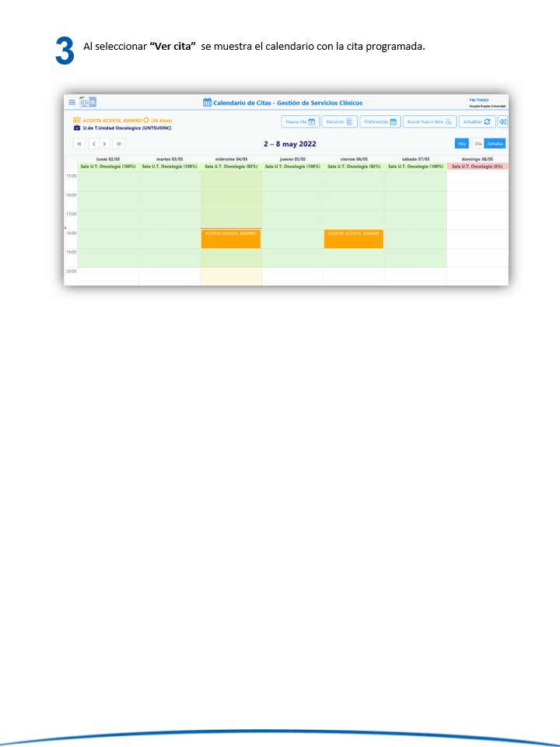Go to previous week arrow
The width and height of the screenshot is (560, 747).
pos(93,144)
